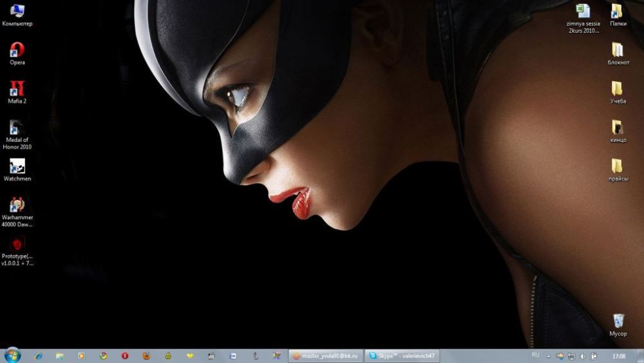Select the Учеба folder
The image size is (644, 363).
[618, 92]
